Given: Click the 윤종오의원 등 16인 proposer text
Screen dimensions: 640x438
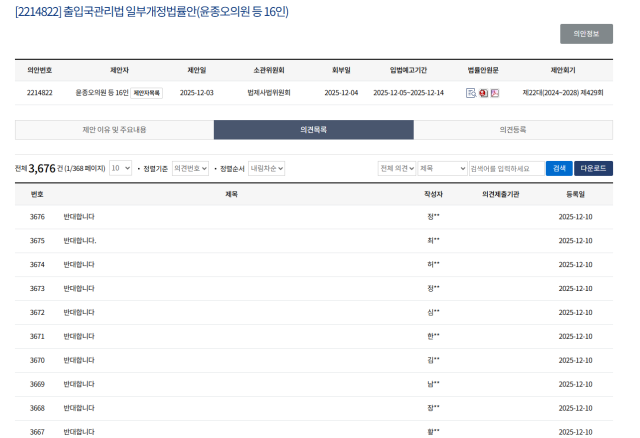Looking at the screenshot, I should click(x=102, y=93).
